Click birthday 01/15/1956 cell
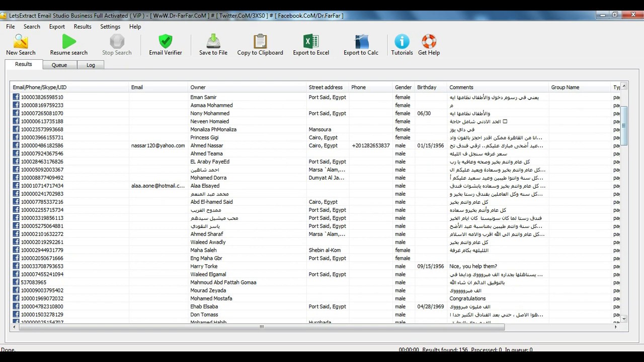Screen dimensions: 644x362 pos(431,145)
